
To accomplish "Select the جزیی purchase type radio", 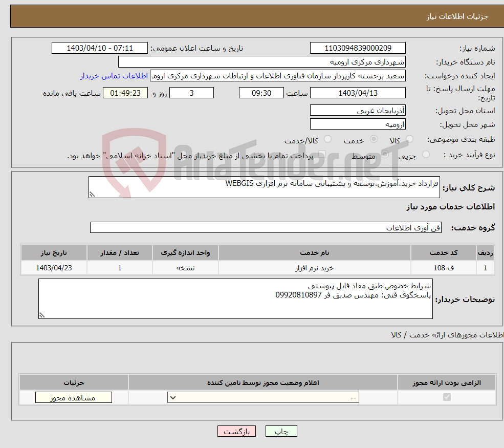I will click(426, 155).
